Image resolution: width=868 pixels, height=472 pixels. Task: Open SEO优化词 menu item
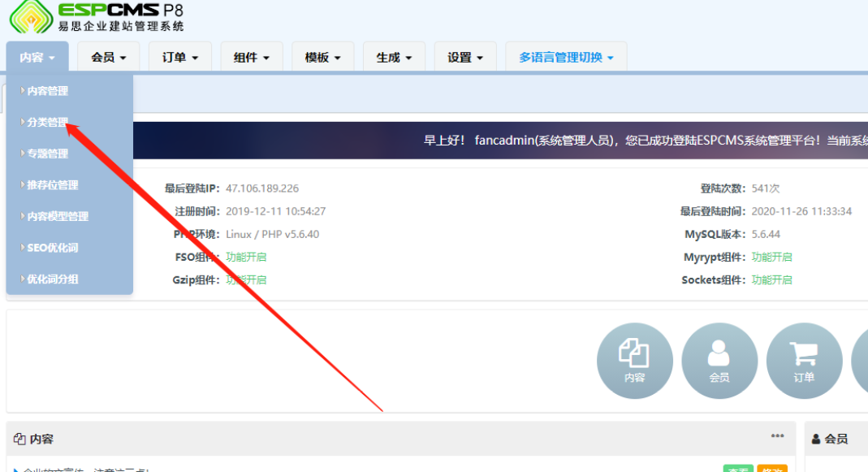pyautogui.click(x=52, y=248)
